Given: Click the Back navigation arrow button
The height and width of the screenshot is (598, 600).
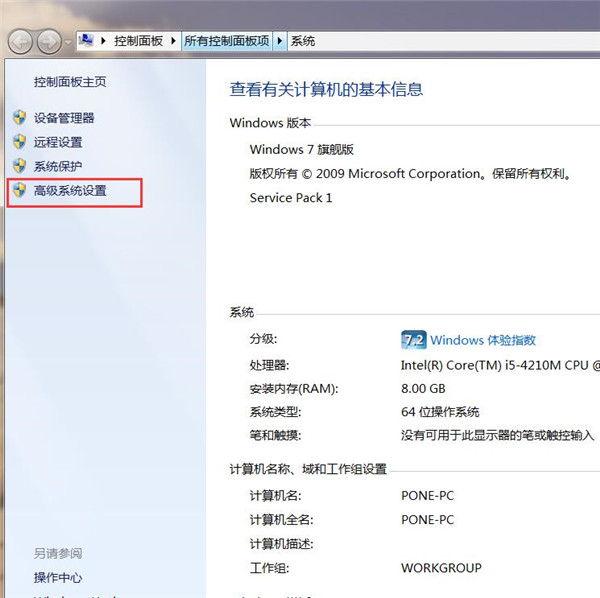Looking at the screenshot, I should [21, 42].
